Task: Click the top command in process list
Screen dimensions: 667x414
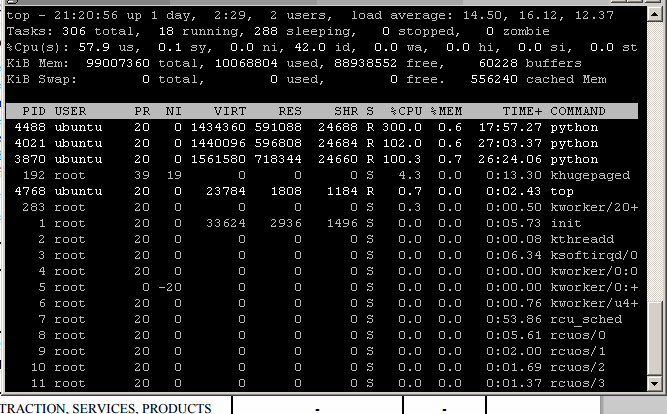Action: (x=562, y=192)
